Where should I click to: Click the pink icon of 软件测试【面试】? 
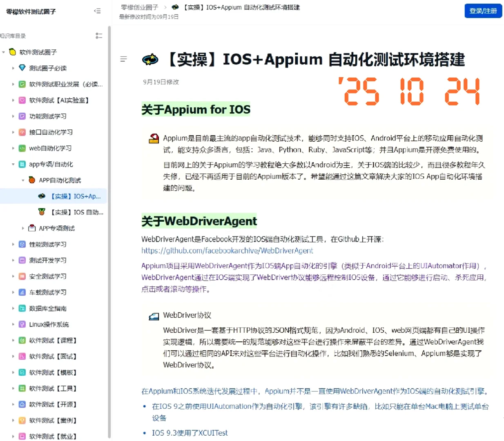tap(22, 356)
